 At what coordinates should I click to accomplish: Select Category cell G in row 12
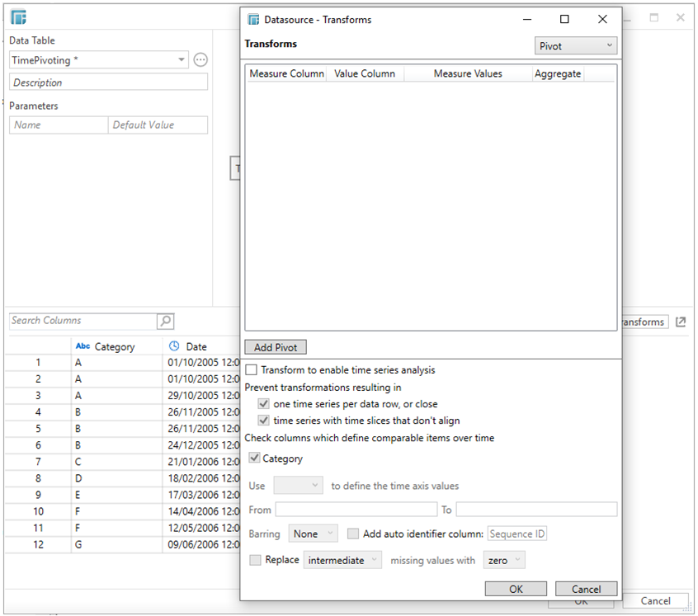(116, 544)
